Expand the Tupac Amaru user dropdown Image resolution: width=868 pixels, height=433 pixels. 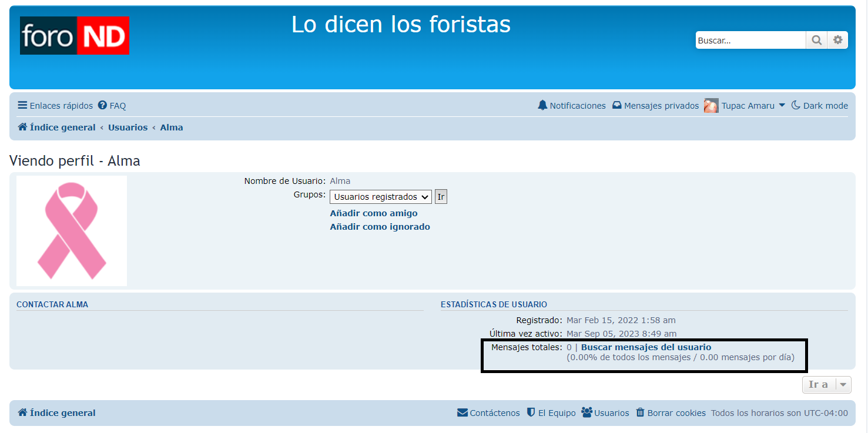(x=753, y=106)
